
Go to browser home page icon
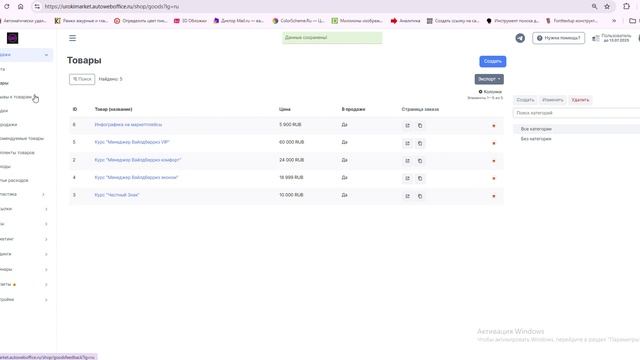point(20,7)
